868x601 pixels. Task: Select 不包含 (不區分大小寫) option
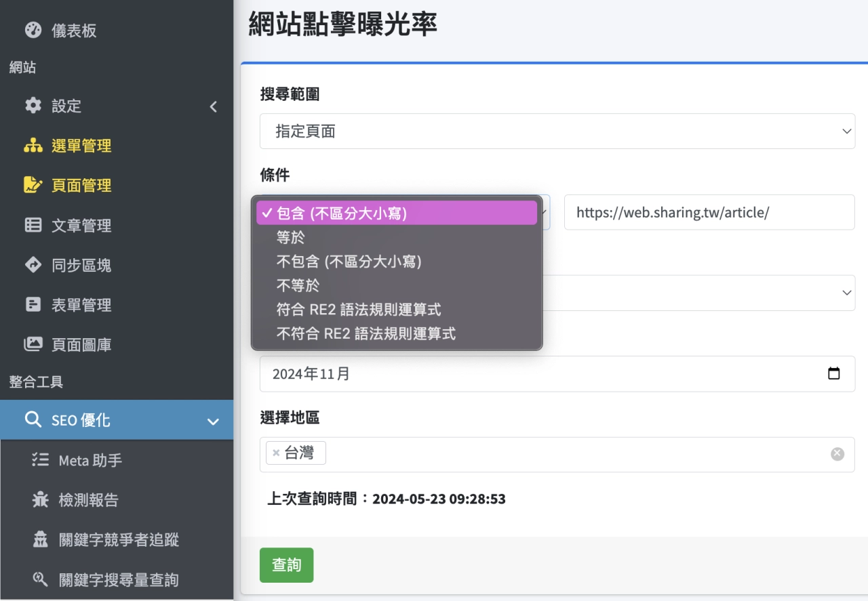pos(397,262)
